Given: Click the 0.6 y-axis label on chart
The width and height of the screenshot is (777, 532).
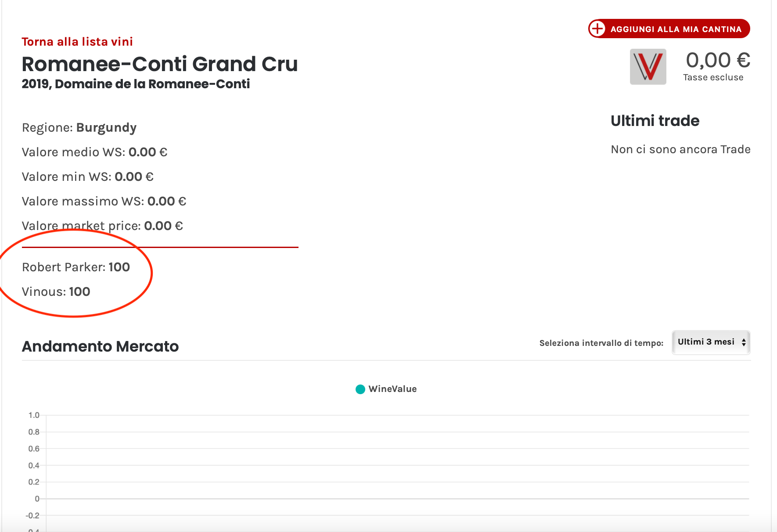Looking at the screenshot, I should (34, 449).
